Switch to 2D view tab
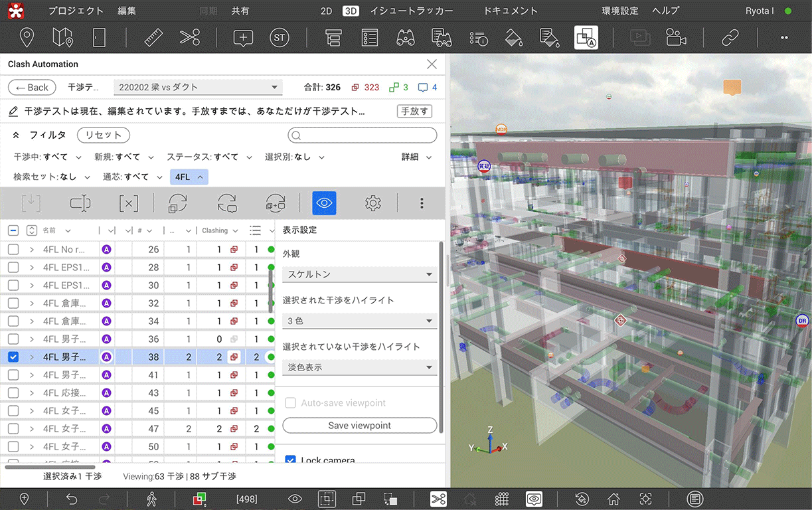This screenshot has width=812, height=510. click(326, 11)
